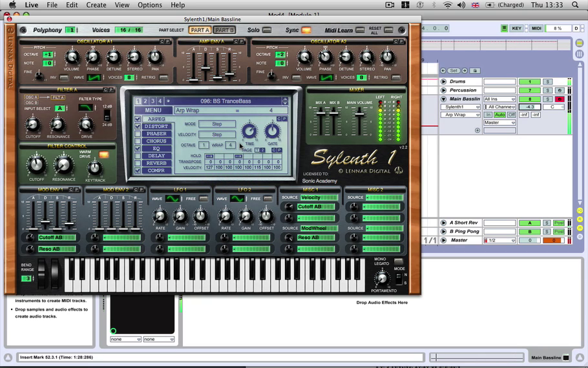Uncheck the DISTORT effect checkbox

(138, 127)
